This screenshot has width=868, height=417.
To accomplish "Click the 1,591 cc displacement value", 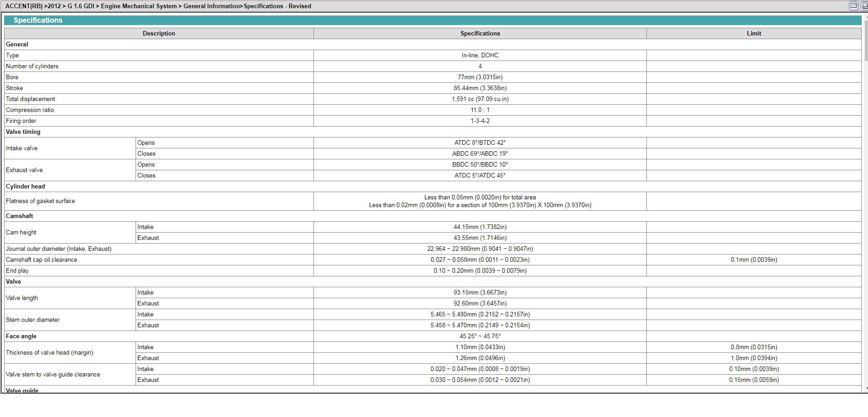I will pos(480,99).
